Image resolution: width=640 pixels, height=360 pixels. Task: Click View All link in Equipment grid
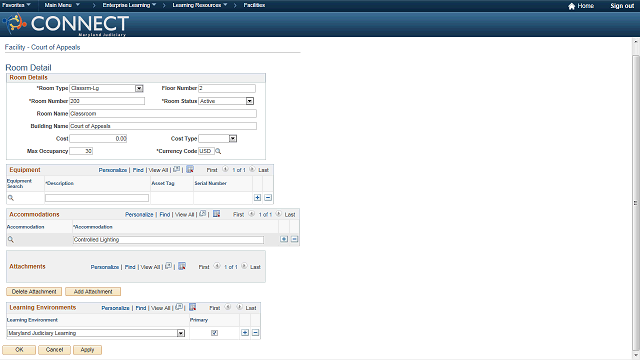[158, 170]
